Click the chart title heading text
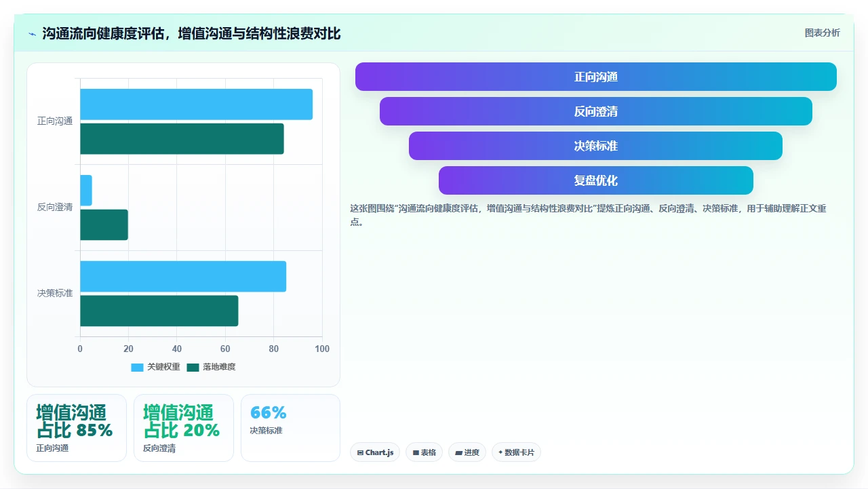868x489 pixels. point(191,33)
